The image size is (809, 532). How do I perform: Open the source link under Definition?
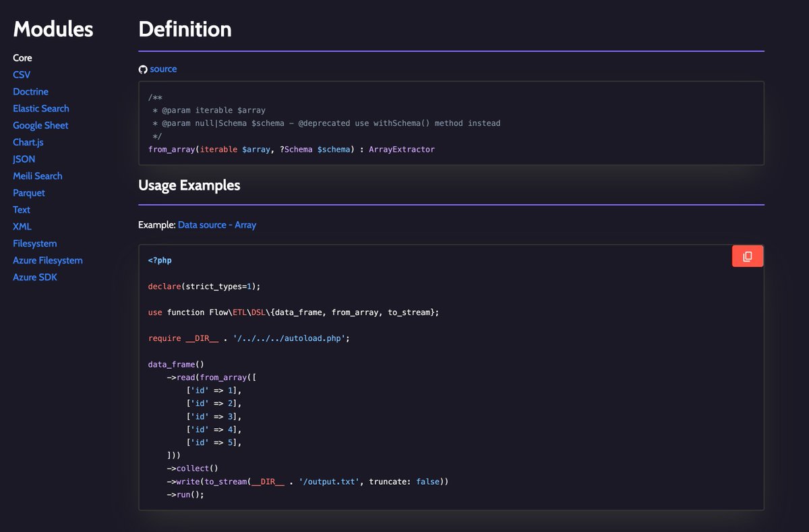(163, 69)
